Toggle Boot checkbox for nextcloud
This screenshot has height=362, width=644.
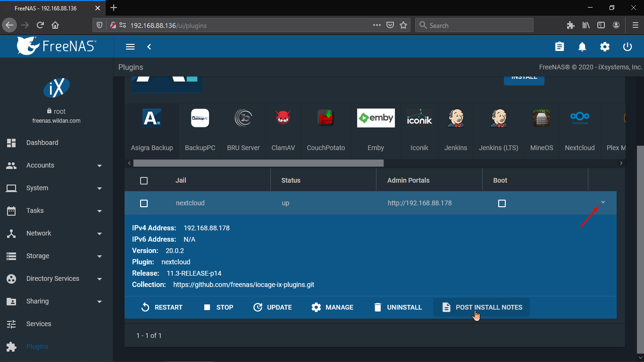pos(502,203)
